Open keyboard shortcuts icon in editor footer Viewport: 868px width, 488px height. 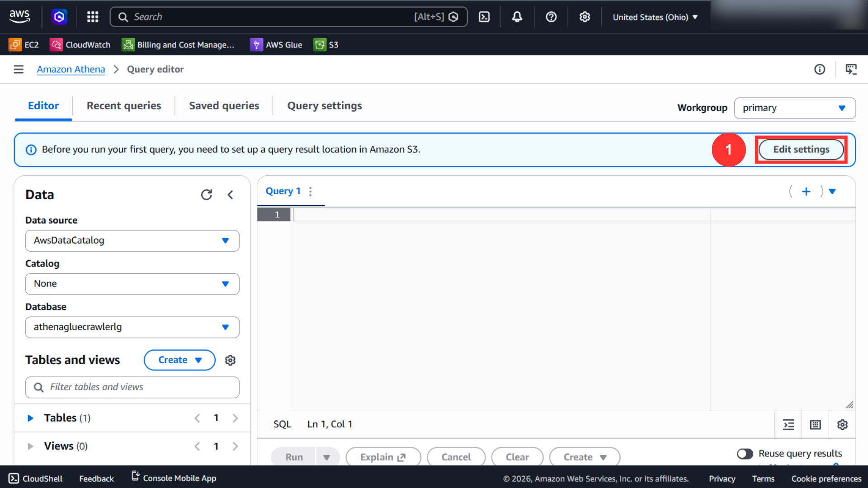pyautogui.click(x=816, y=425)
